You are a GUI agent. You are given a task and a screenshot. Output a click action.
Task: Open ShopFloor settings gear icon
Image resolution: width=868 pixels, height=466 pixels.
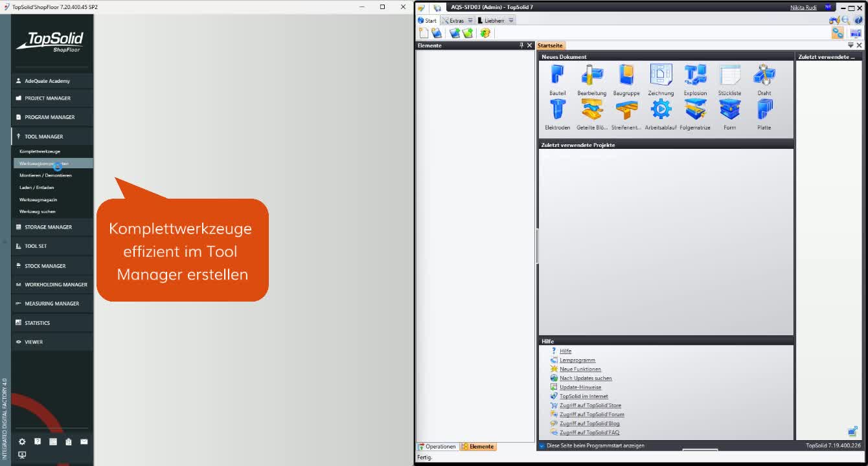[22, 441]
